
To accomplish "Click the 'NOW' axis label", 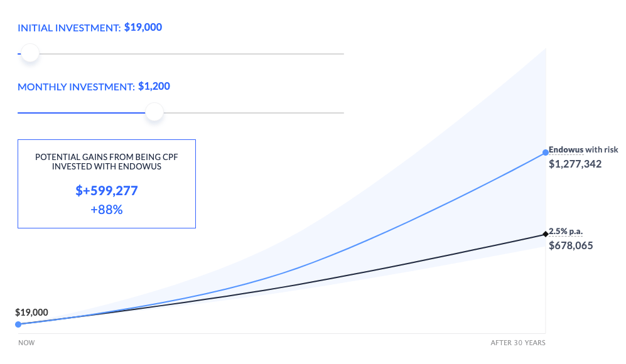I will (26, 343).
